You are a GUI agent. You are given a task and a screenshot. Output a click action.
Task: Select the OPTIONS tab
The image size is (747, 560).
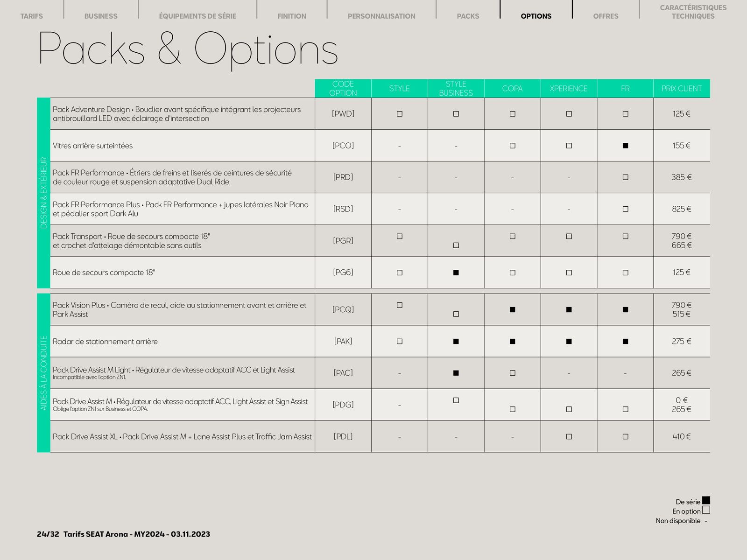[x=536, y=16]
